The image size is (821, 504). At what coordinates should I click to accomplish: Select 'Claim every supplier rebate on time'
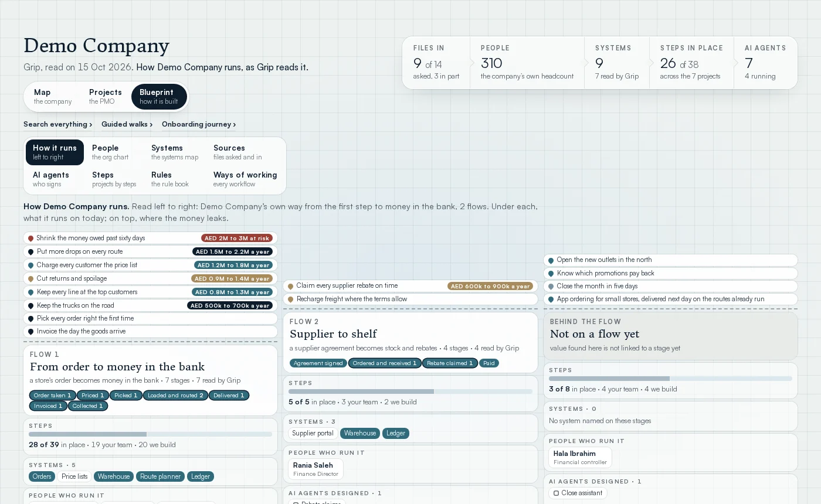(x=410, y=286)
